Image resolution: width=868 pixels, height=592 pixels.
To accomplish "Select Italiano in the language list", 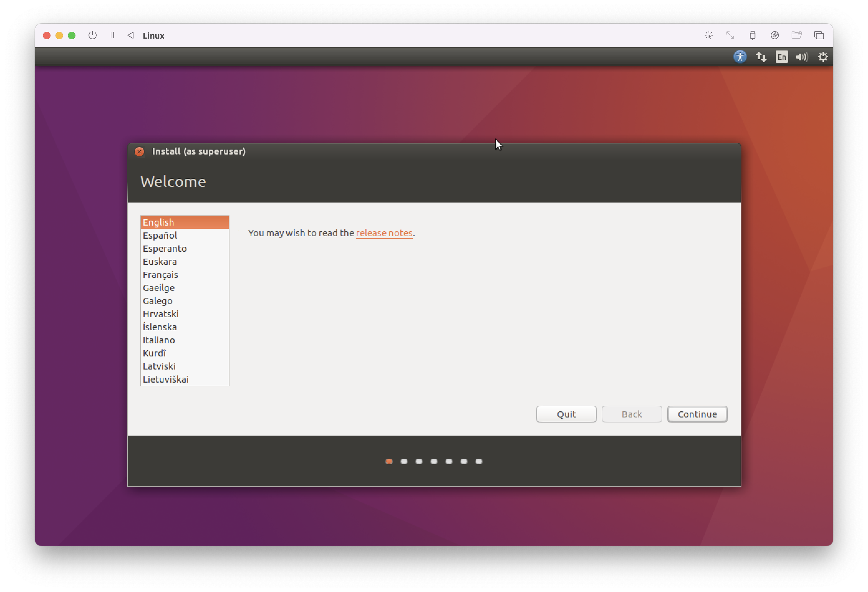I will click(x=158, y=340).
